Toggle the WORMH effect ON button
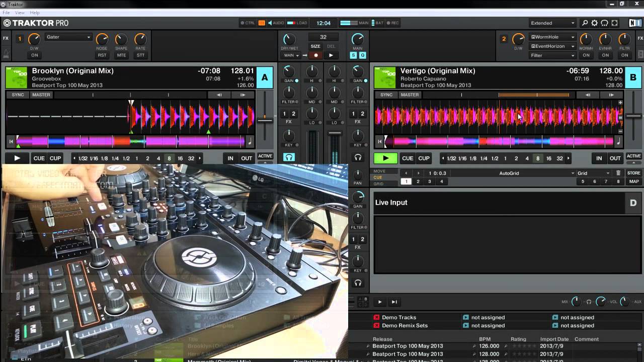Viewport: 644px width, 362px height. point(586,55)
